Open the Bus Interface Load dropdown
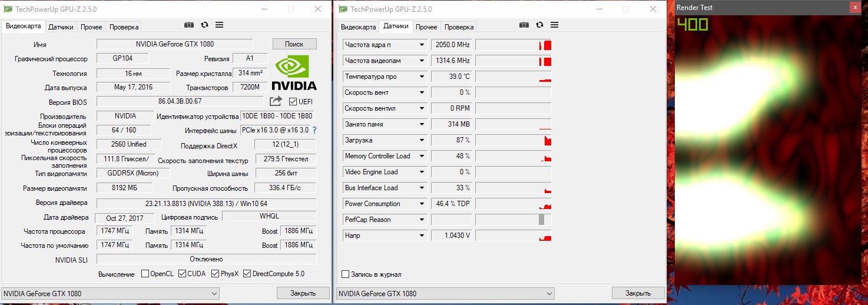The width and height of the screenshot is (868, 305). click(x=422, y=188)
